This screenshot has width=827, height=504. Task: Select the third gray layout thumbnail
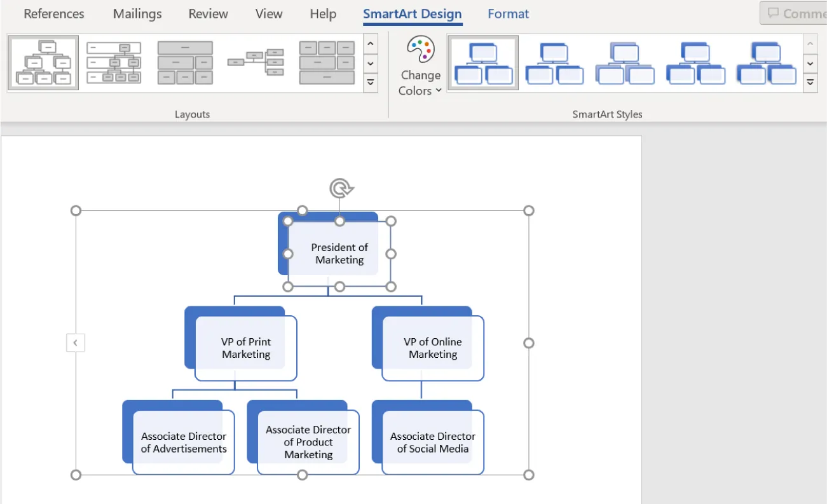point(184,62)
